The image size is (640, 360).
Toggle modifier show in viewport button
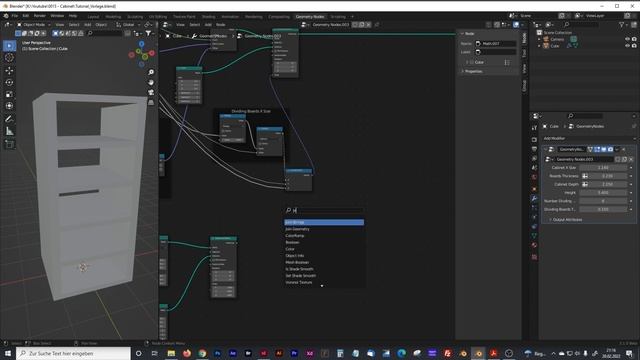[603, 149]
